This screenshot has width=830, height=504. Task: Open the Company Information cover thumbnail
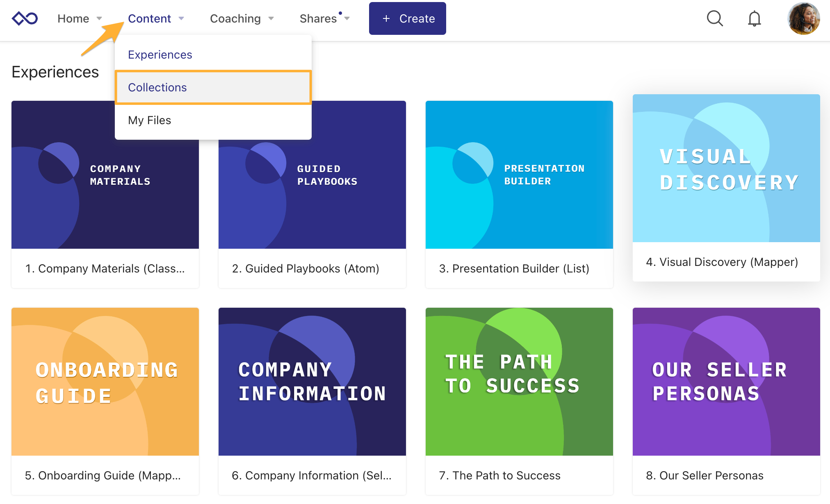[x=312, y=381]
